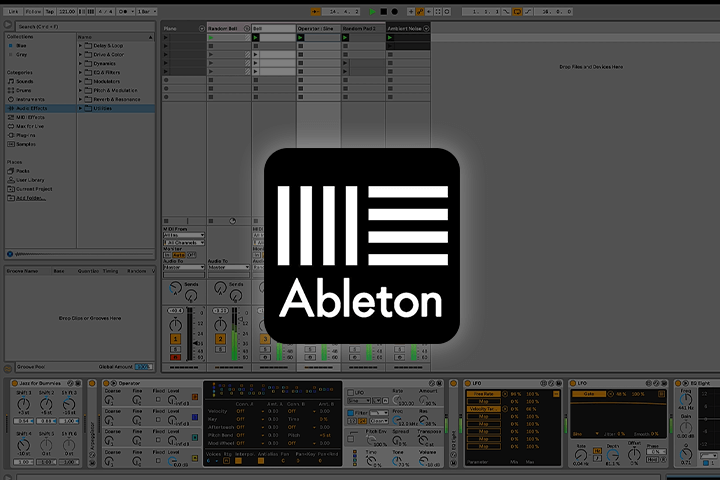Click the Global Amount groove field
The height and width of the screenshot is (480, 720).
143,367
